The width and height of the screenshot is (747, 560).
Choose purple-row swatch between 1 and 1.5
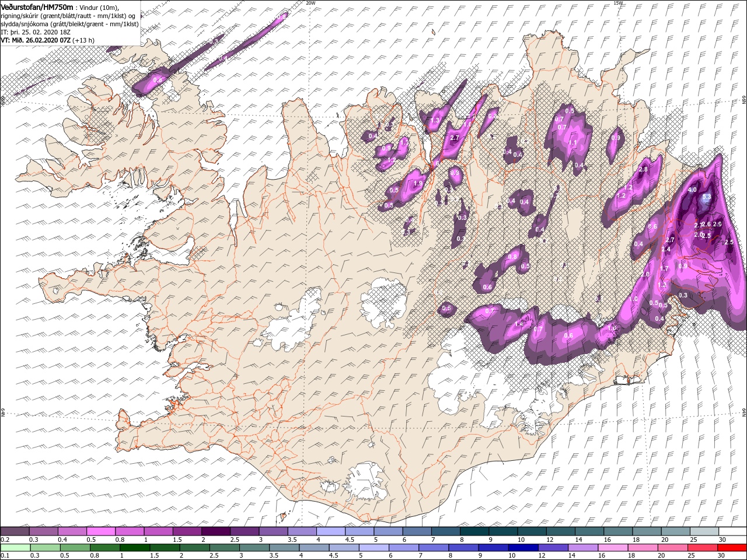point(158,531)
